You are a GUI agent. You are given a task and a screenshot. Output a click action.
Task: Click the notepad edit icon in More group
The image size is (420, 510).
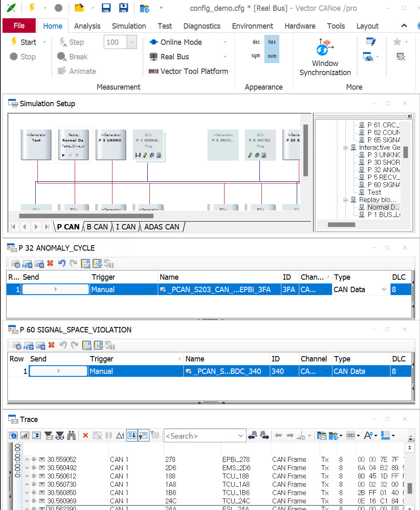click(371, 42)
